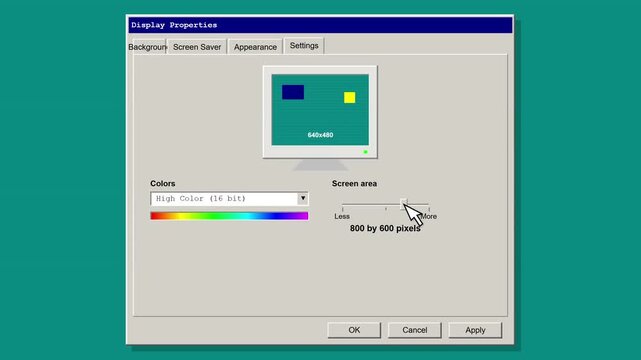Switch to the Background tab
641x360 pixels.
[x=147, y=47]
